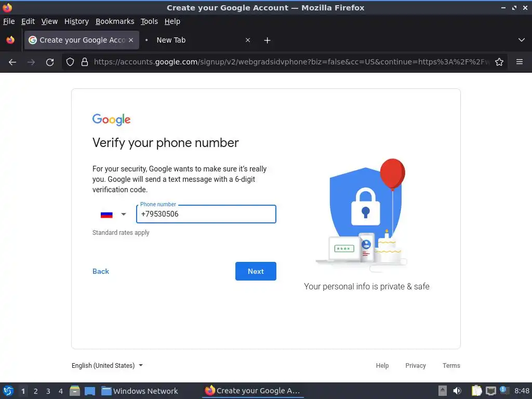Click the network connection tray icon
Screen dimensions: 532x399
point(490,391)
